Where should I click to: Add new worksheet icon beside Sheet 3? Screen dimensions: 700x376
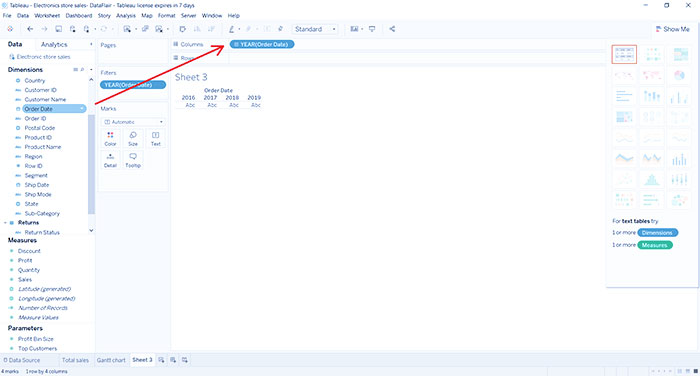coord(161,360)
